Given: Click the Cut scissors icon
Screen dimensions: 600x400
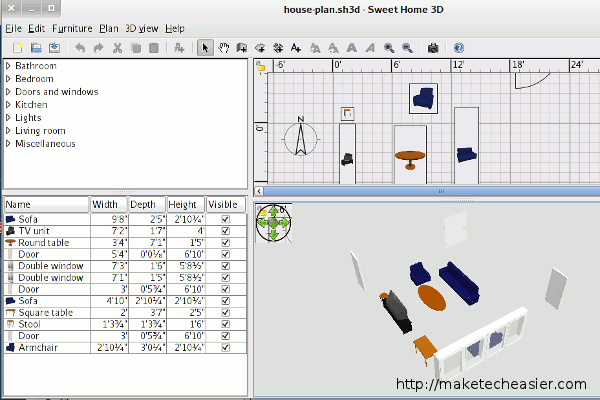Looking at the screenshot, I should (x=117, y=48).
